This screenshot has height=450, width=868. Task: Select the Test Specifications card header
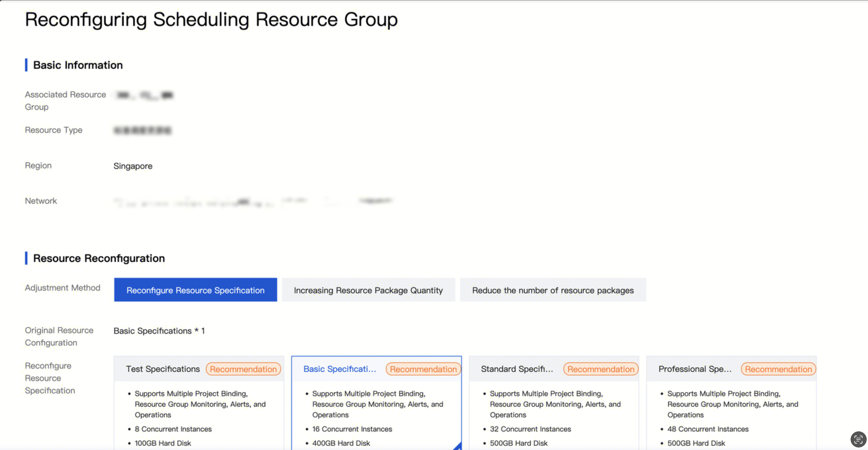pyautogui.click(x=163, y=369)
